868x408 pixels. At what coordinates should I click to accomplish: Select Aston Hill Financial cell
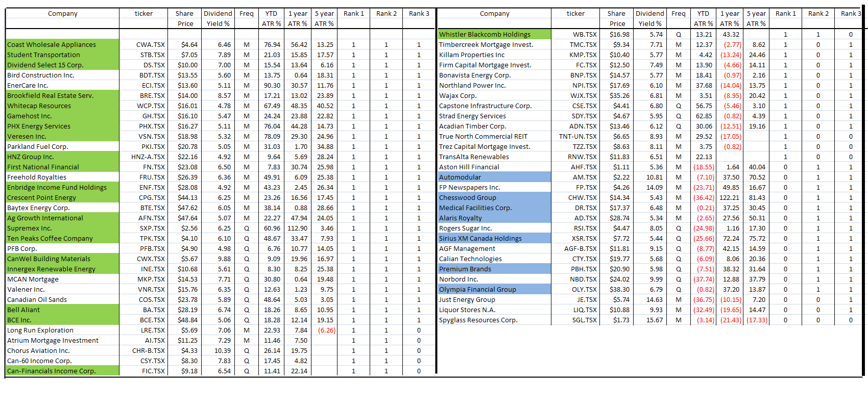tap(494, 167)
